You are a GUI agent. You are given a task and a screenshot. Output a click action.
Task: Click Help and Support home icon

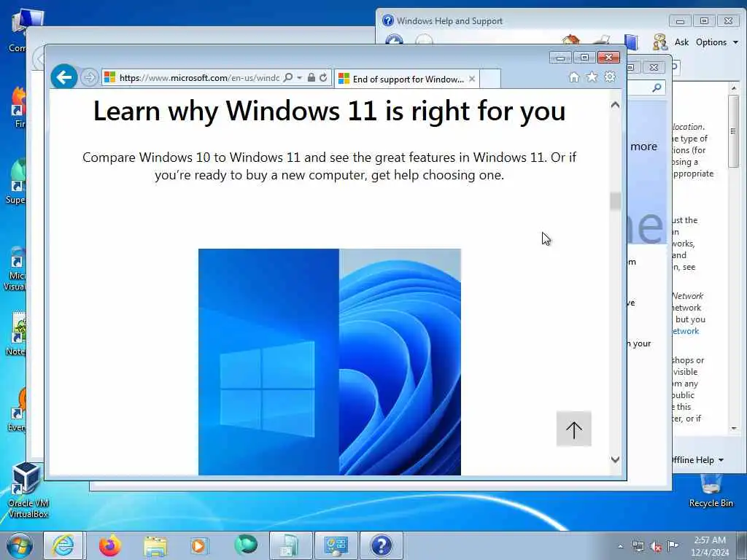[570, 40]
